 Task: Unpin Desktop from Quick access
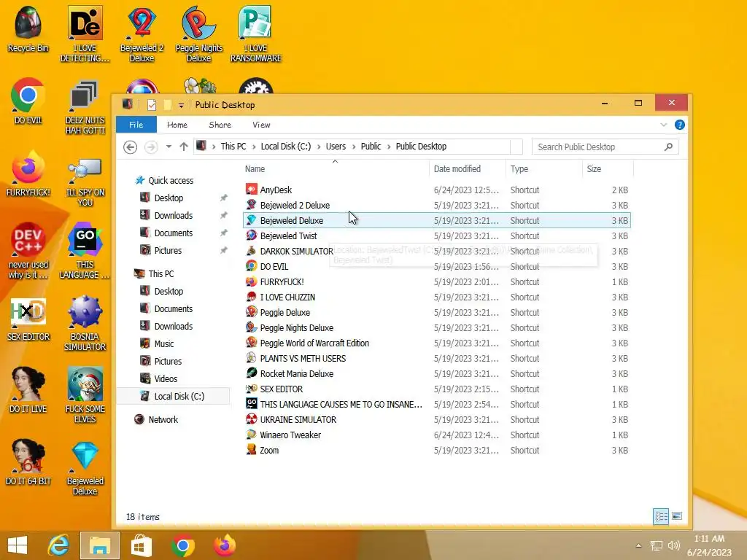[223, 198]
